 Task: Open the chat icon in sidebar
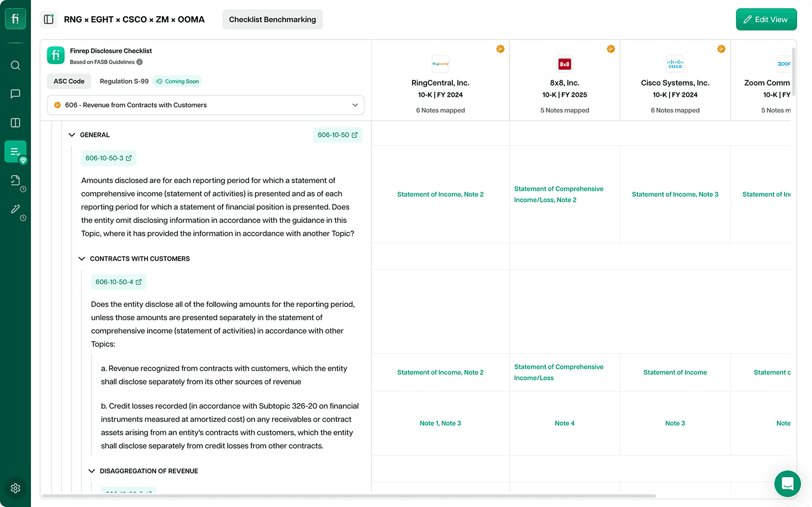[15, 94]
